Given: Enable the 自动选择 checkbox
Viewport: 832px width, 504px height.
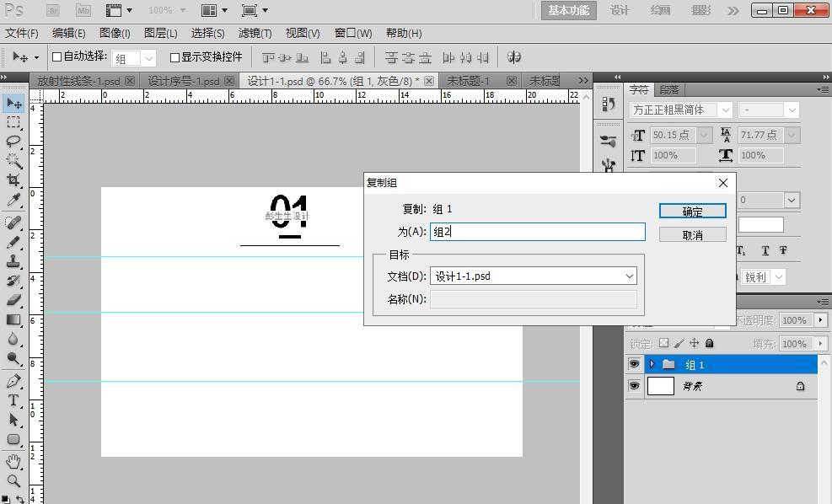Looking at the screenshot, I should pyautogui.click(x=57, y=57).
